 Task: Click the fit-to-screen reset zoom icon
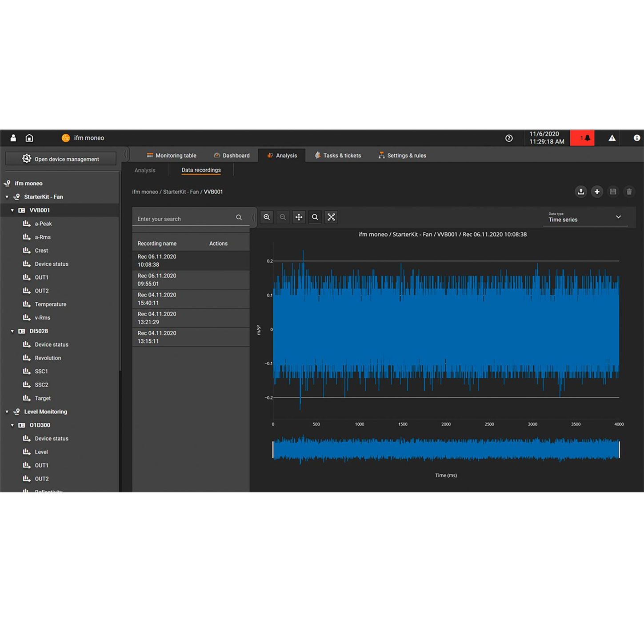(331, 217)
